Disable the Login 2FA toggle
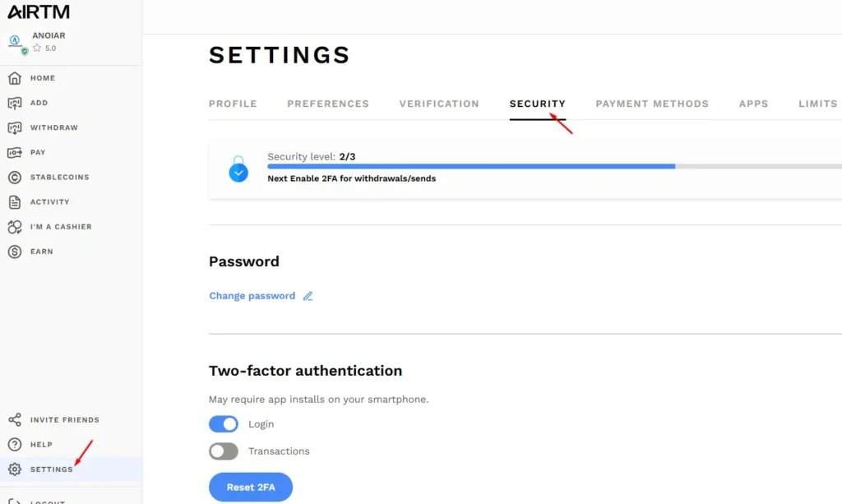 point(224,424)
